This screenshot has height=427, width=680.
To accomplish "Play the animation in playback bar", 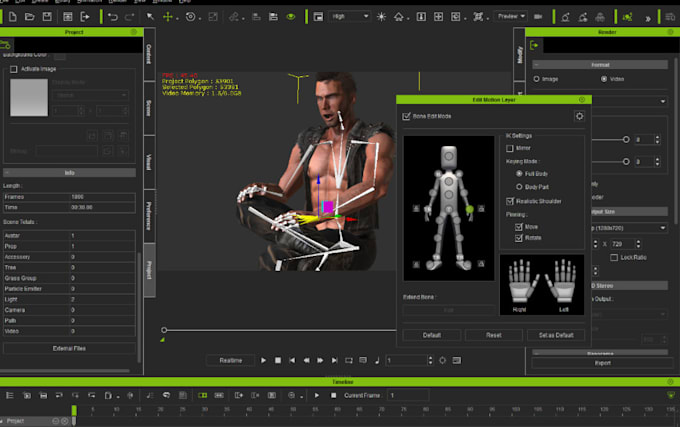I will tap(263, 360).
